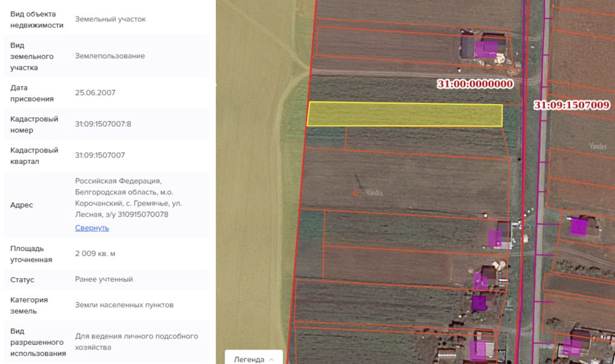Click the "Вид разрешенного использования" field label
Viewport: 615px width, 364px height.
[x=38, y=342]
